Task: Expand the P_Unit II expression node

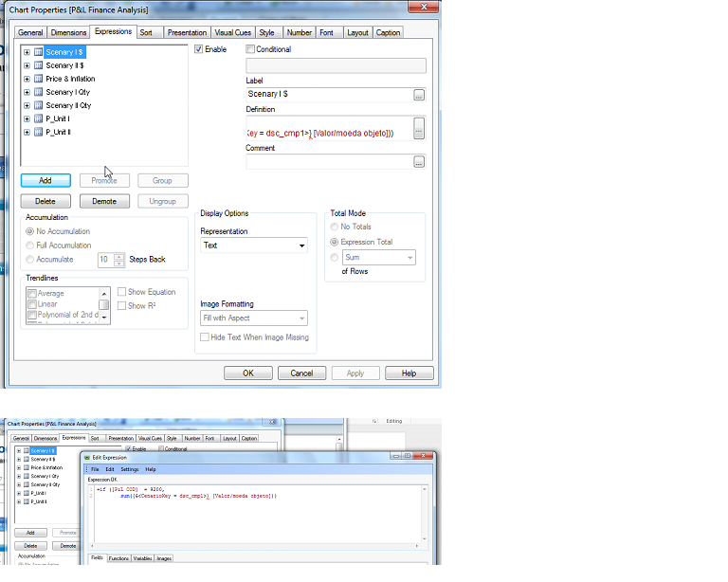Action: click(27, 133)
